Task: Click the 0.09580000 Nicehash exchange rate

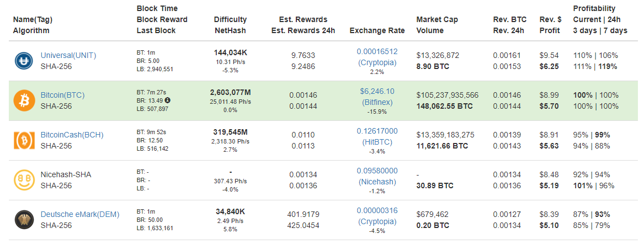Action: pos(377,176)
